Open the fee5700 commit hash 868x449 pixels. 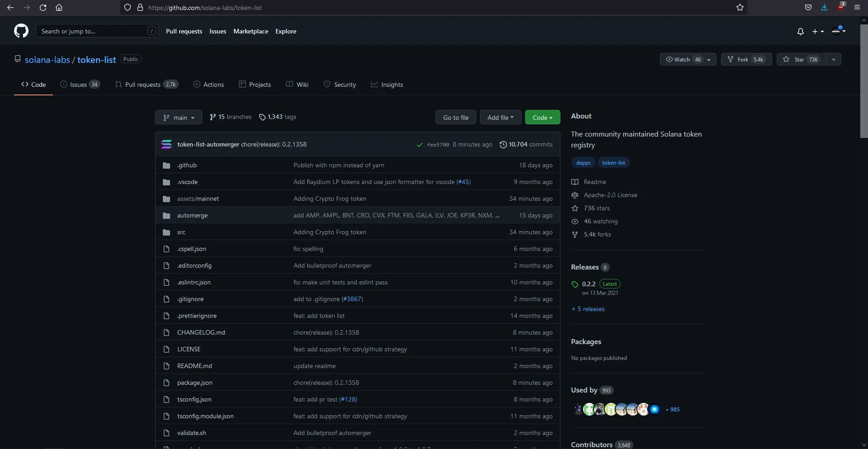(438, 145)
